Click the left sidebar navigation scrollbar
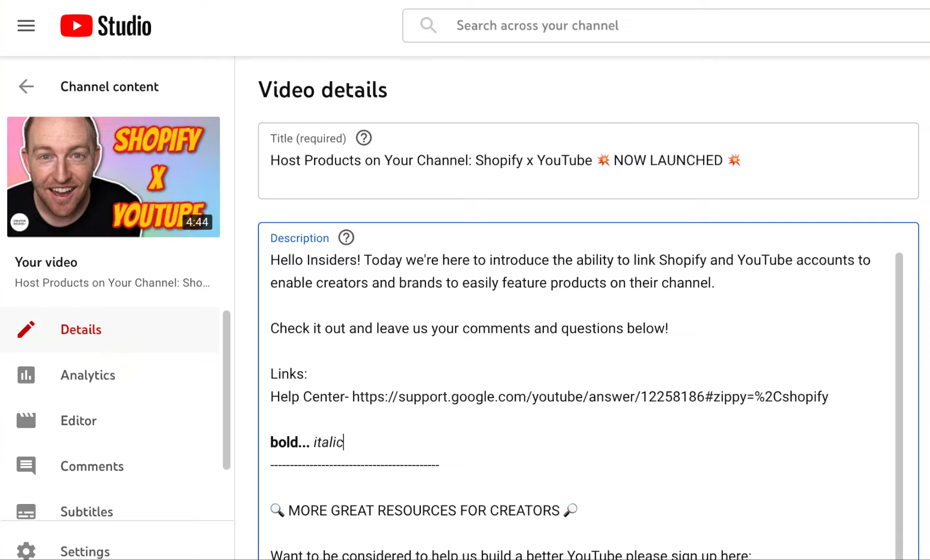Viewport: 930px width, 560px height. 226,390
